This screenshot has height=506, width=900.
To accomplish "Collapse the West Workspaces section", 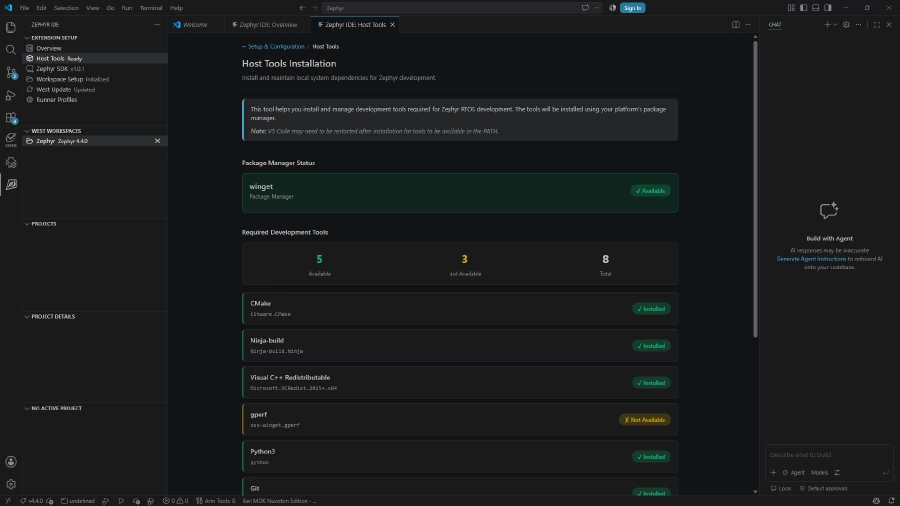I will [27, 131].
